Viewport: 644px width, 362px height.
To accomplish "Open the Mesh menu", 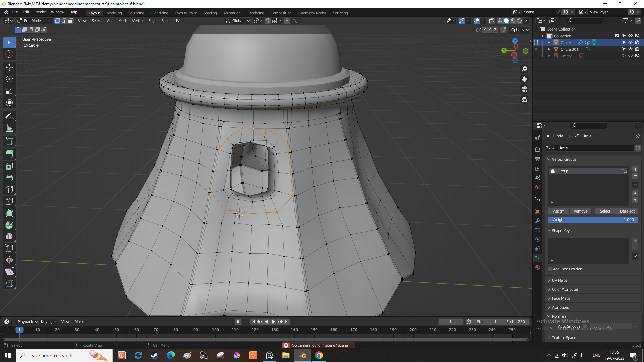I will click(x=123, y=21).
